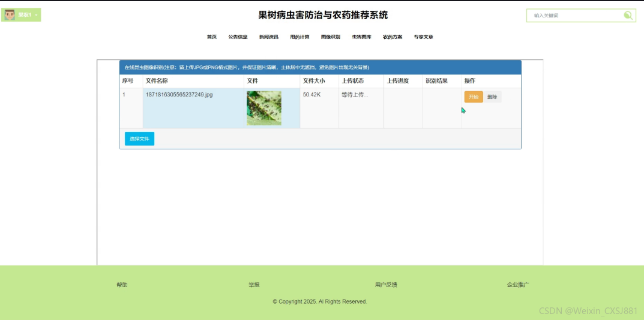Open the 企业推广 footer link
Image resolution: width=644 pixels, height=320 pixels.
[518, 285]
